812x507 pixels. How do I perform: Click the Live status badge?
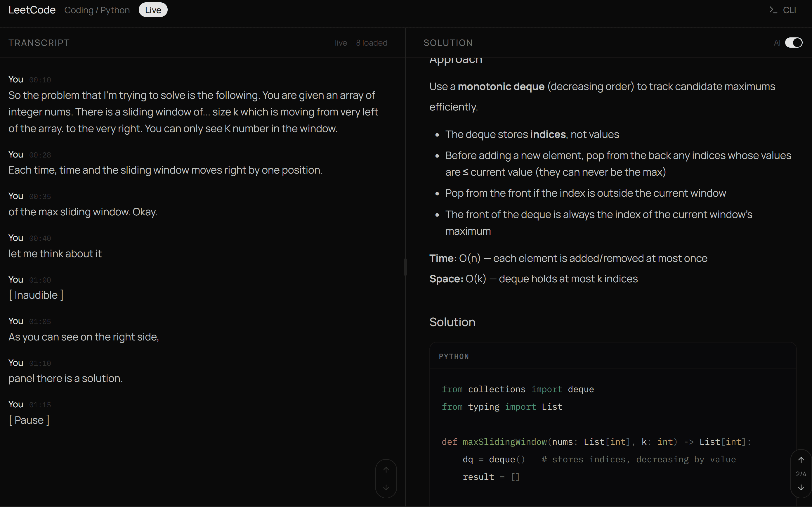[153, 10]
